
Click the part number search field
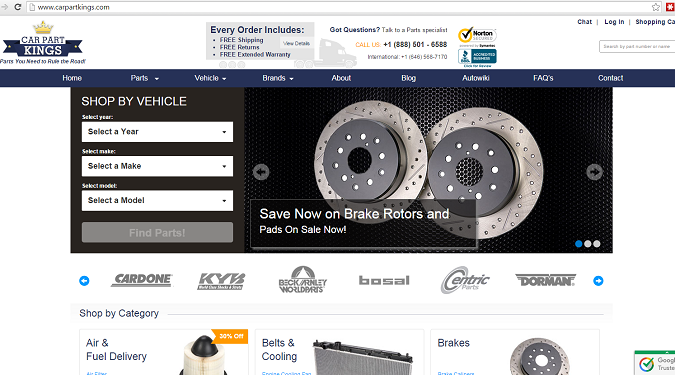[637, 46]
